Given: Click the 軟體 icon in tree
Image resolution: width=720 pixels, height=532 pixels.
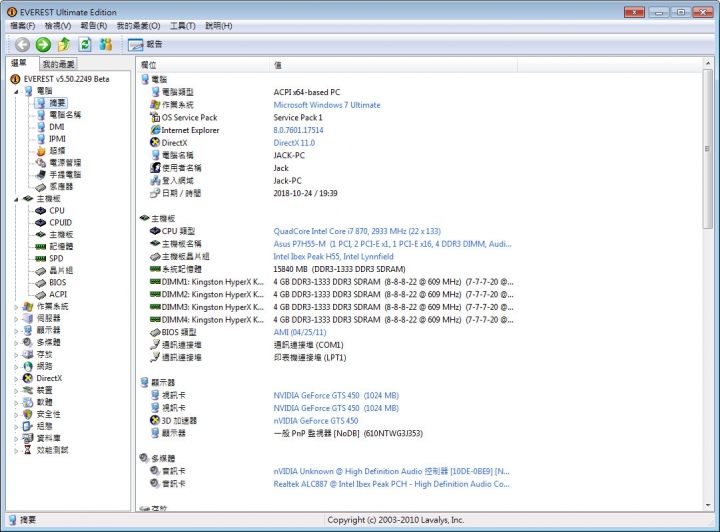Looking at the screenshot, I should 28,402.
